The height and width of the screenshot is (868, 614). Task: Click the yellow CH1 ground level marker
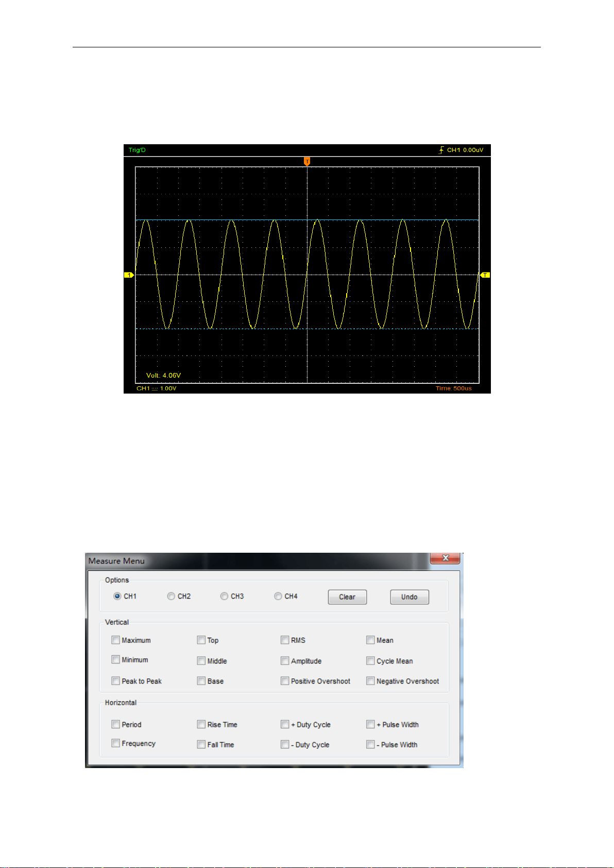(129, 275)
